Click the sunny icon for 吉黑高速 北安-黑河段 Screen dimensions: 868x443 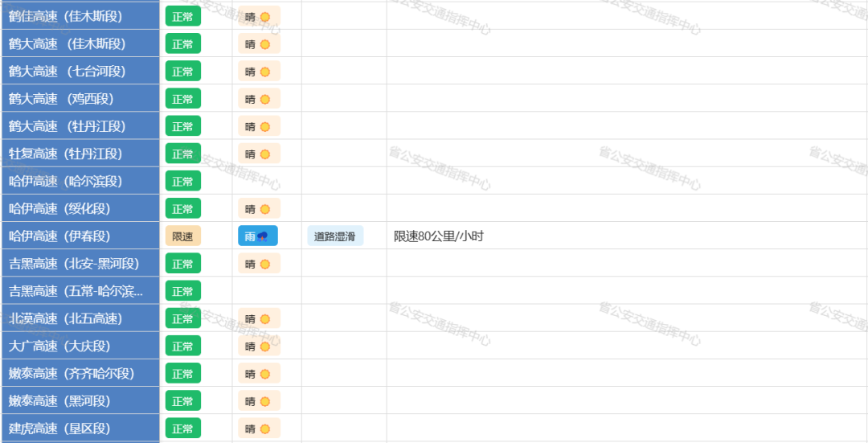[x=264, y=265]
